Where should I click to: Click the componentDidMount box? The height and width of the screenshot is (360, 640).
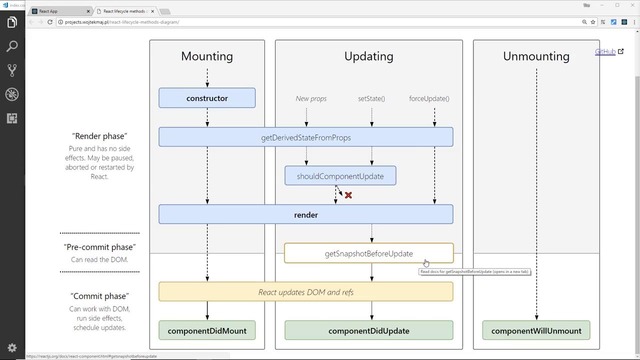[207, 330]
